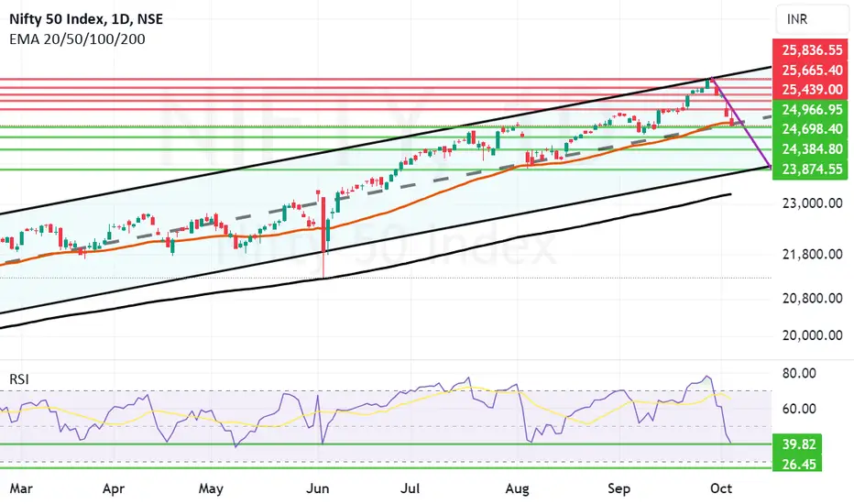Click the Oct label on time axis
This screenshot has height=504, width=854.
click(721, 488)
